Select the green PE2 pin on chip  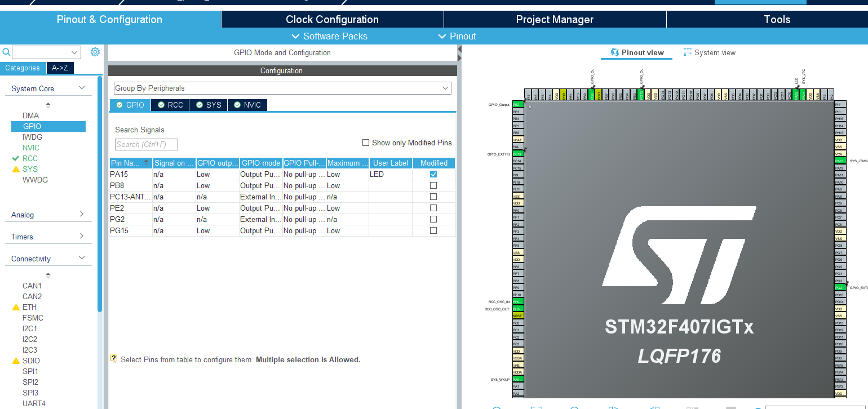518,105
